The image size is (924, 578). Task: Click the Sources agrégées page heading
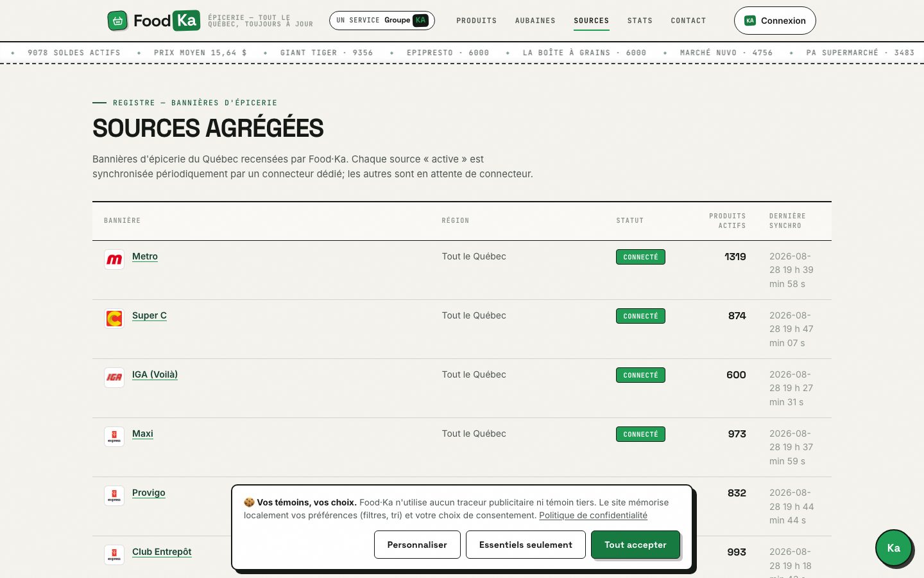pos(208,128)
